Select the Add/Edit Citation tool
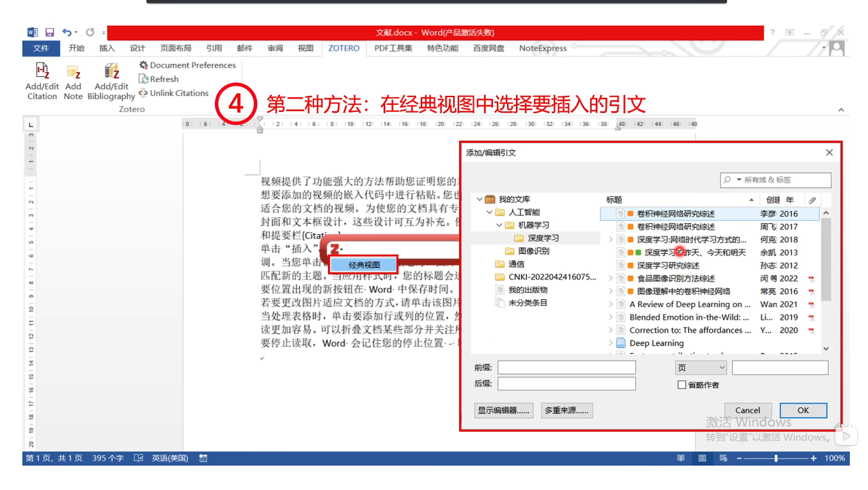 click(41, 81)
